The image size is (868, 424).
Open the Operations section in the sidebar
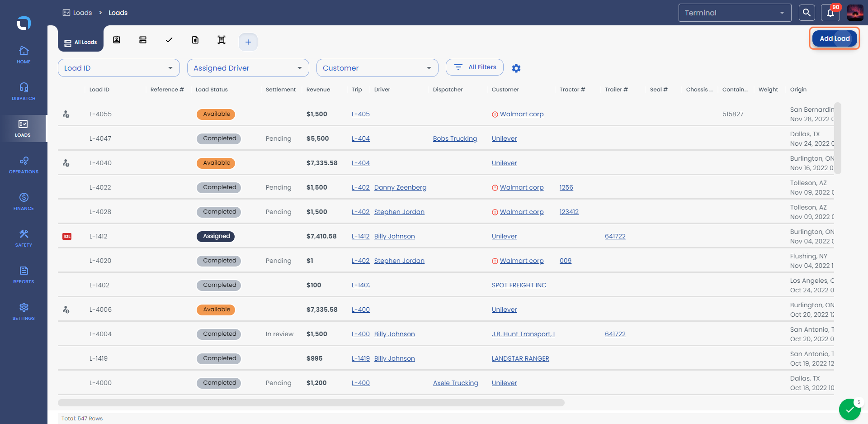24,165
